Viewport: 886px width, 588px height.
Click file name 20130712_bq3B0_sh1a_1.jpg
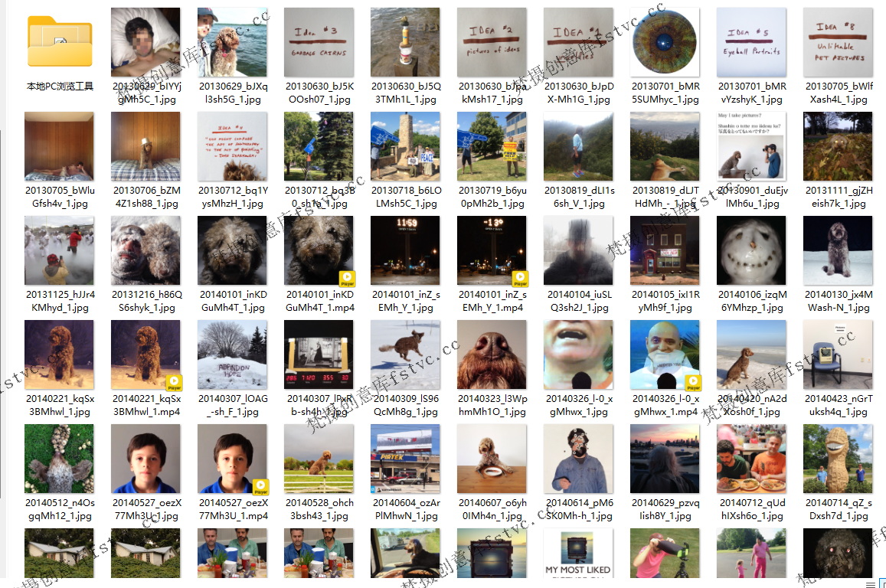click(319, 197)
